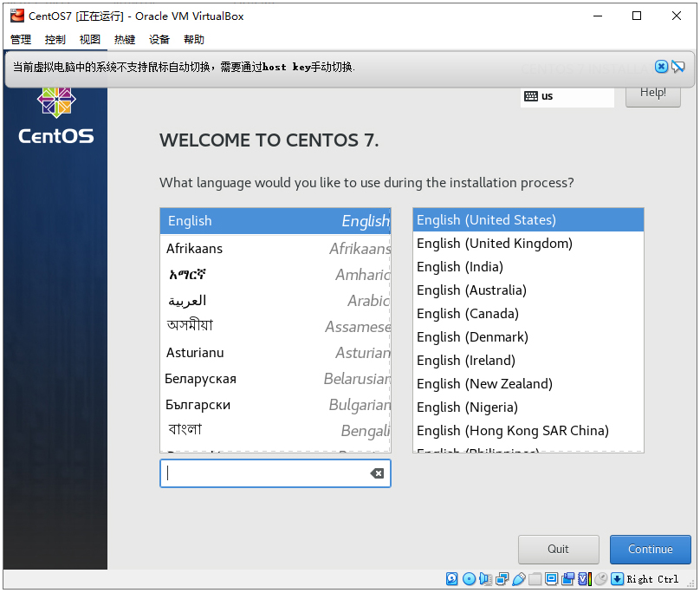700x593 pixels.
Task: Click the optical drives status icon
Action: point(469,579)
